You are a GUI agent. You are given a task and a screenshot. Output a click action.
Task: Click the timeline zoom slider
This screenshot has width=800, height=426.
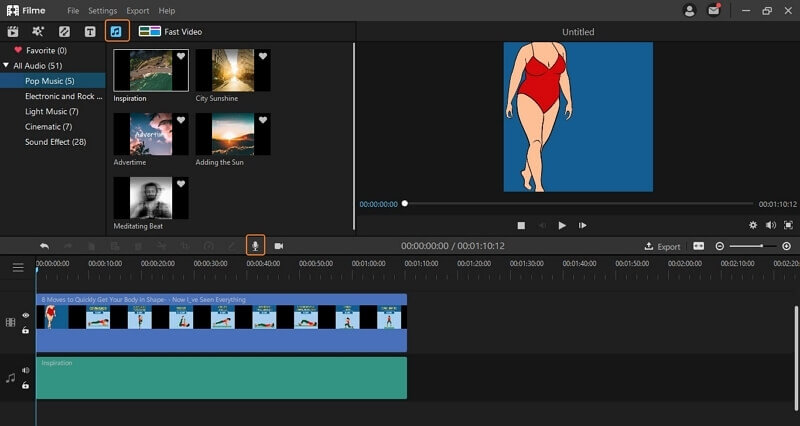point(753,246)
